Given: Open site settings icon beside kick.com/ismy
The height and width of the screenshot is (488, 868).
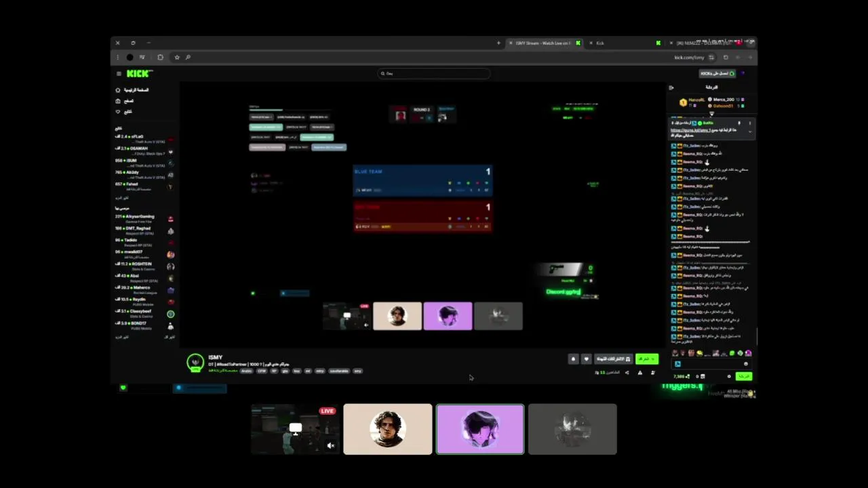Looking at the screenshot, I should coord(710,58).
